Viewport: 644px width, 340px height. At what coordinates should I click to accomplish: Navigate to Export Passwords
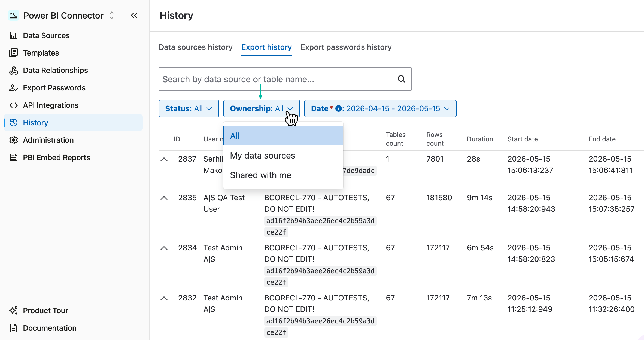point(54,88)
